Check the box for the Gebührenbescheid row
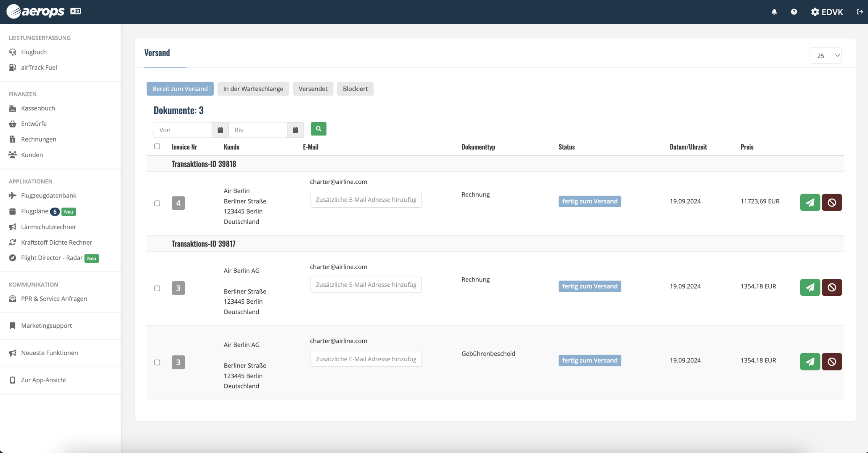 pyautogui.click(x=157, y=362)
